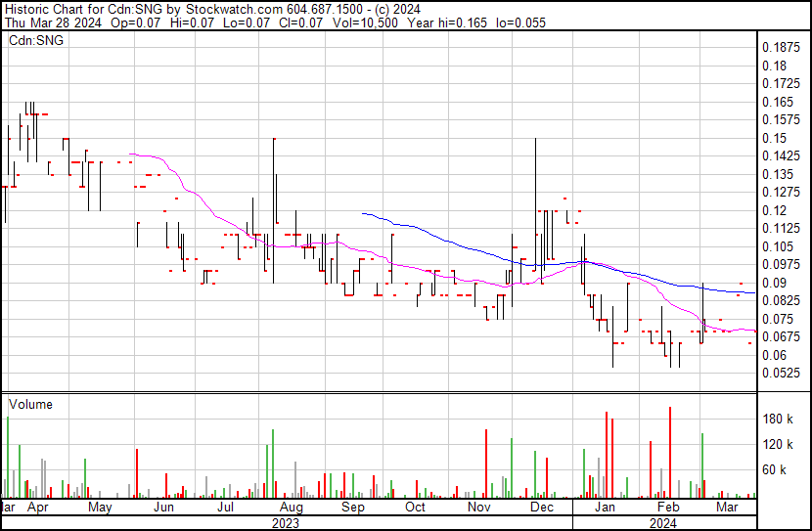812x531 pixels.
Task: Click the Oct month axis label
Action: click(415, 508)
